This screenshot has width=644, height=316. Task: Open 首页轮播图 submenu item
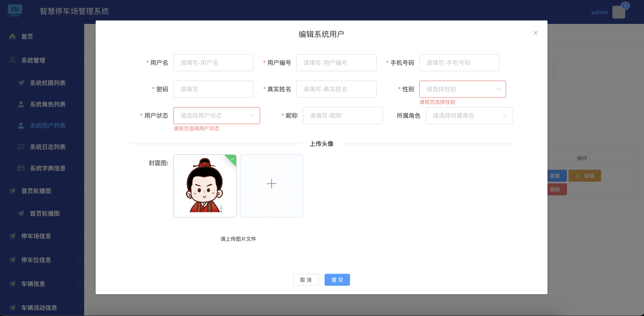click(x=44, y=213)
